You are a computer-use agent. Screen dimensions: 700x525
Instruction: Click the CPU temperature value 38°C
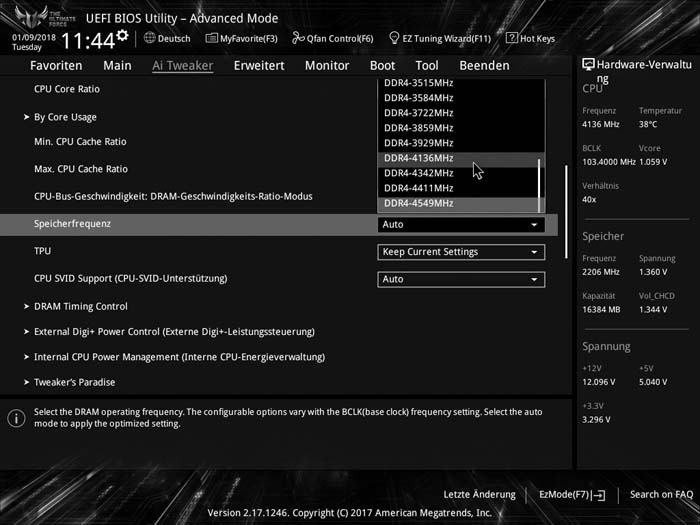(x=648, y=125)
